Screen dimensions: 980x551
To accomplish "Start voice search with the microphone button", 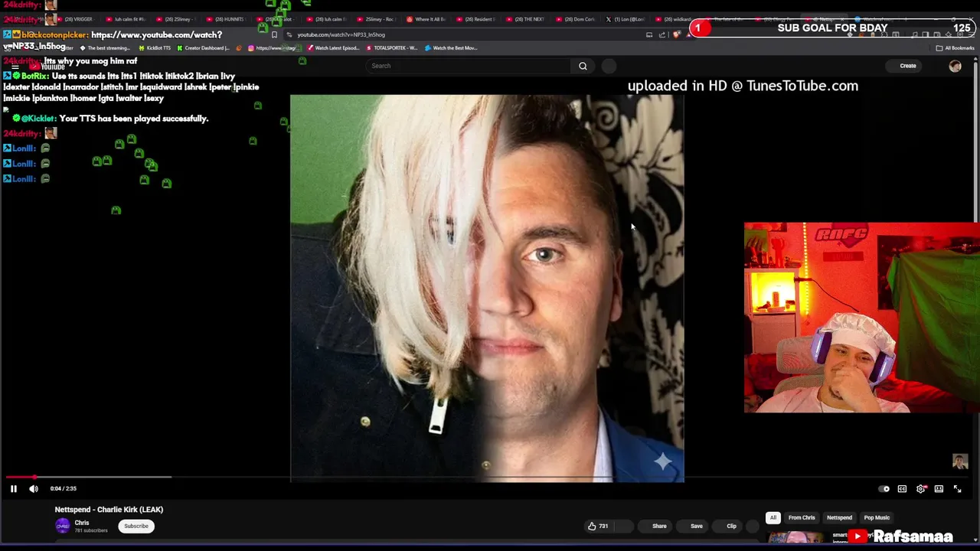I will (609, 66).
